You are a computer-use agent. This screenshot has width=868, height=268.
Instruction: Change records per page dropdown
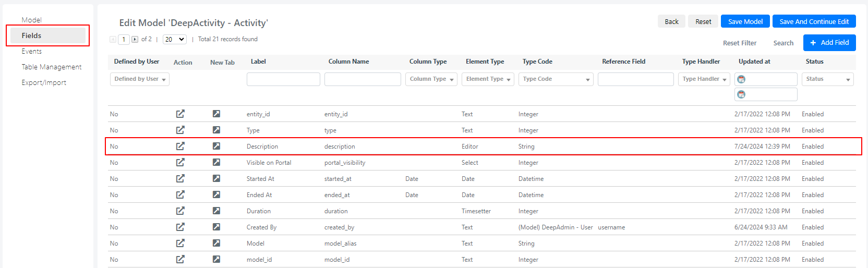(x=175, y=39)
